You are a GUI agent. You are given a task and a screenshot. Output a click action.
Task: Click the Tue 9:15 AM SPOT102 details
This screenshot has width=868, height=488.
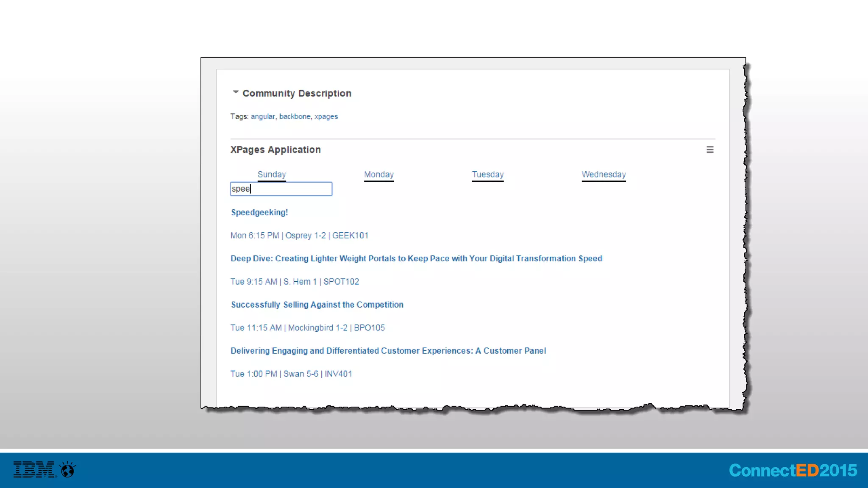tap(295, 282)
